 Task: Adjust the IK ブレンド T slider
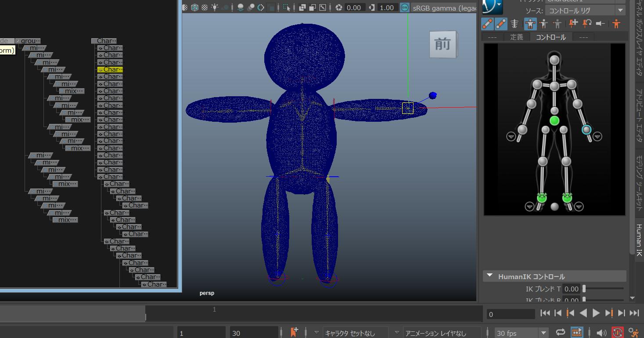[604, 289]
